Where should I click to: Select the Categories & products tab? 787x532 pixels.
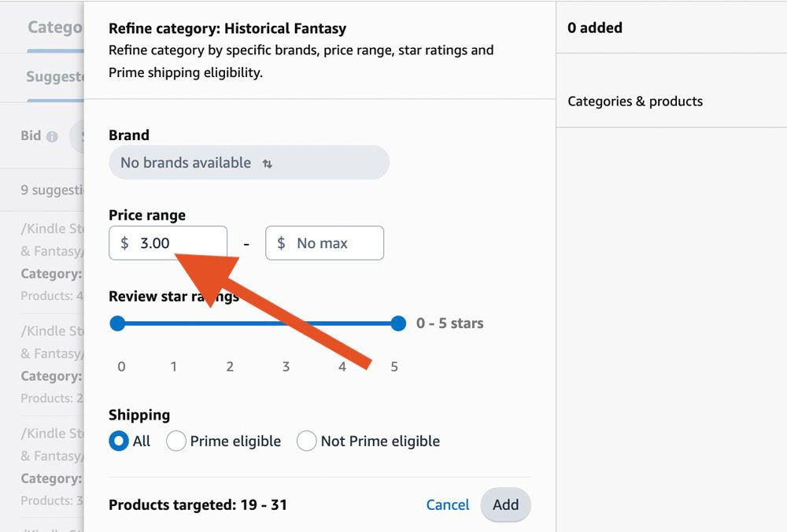click(635, 102)
